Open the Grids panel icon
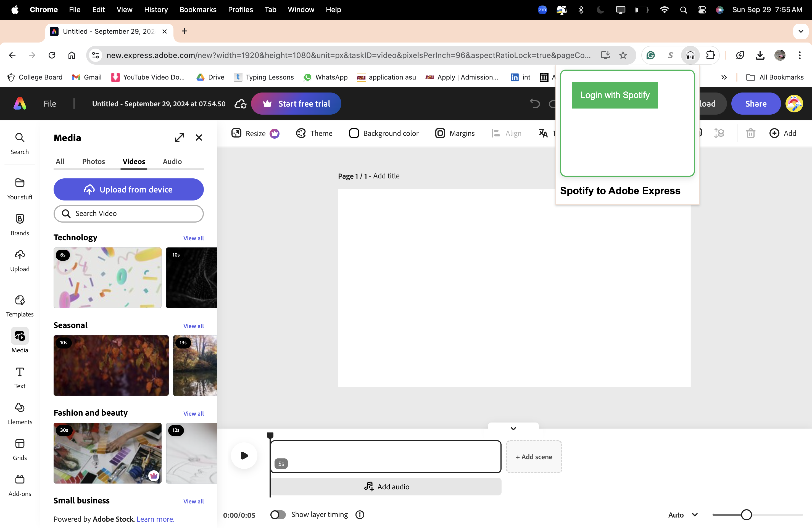The width and height of the screenshot is (812, 528). pos(20,444)
